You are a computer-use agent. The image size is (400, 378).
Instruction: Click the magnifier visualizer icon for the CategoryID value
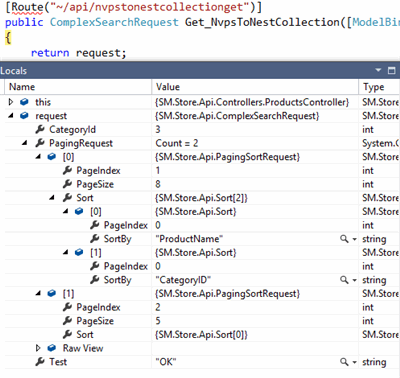click(x=344, y=280)
